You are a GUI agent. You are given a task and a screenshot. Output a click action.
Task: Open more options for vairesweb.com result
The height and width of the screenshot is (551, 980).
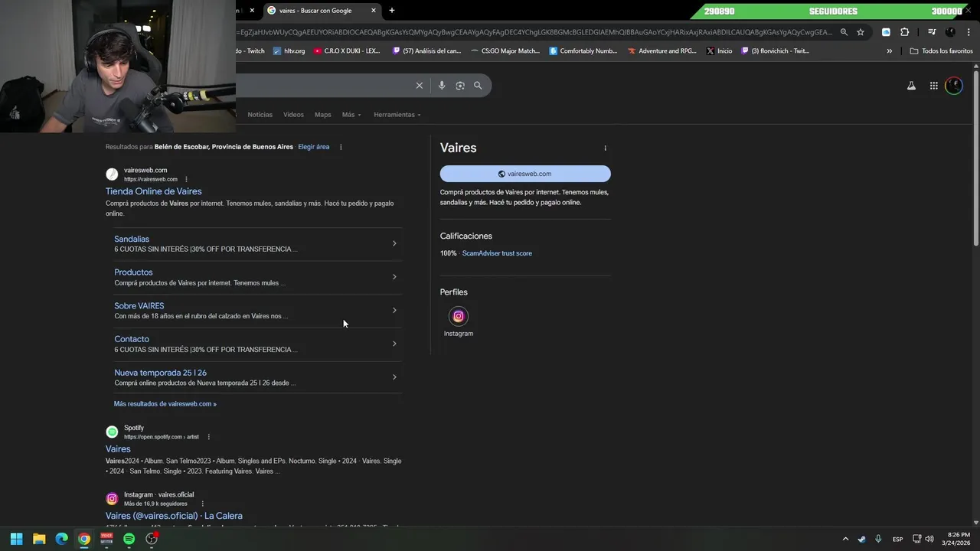click(186, 179)
